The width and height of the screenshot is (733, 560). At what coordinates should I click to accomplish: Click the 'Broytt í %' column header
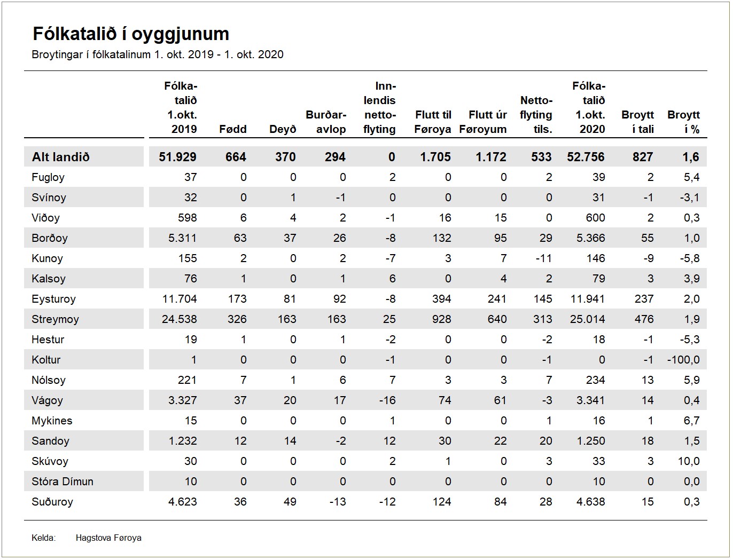tap(684, 122)
